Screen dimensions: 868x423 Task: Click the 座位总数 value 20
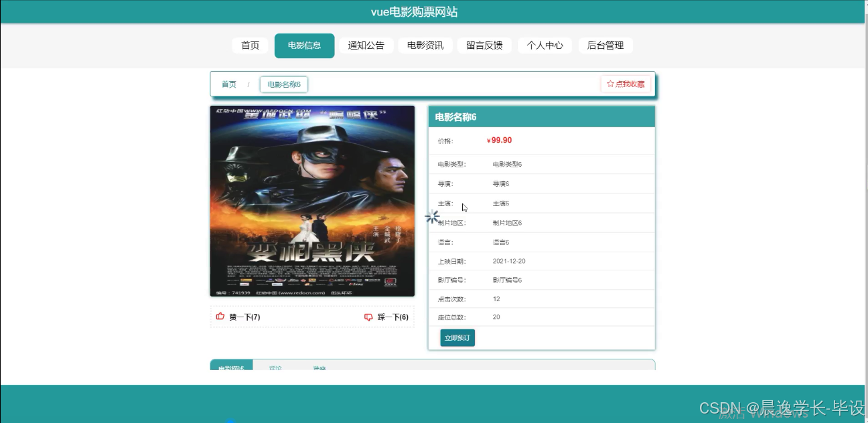[x=496, y=317]
